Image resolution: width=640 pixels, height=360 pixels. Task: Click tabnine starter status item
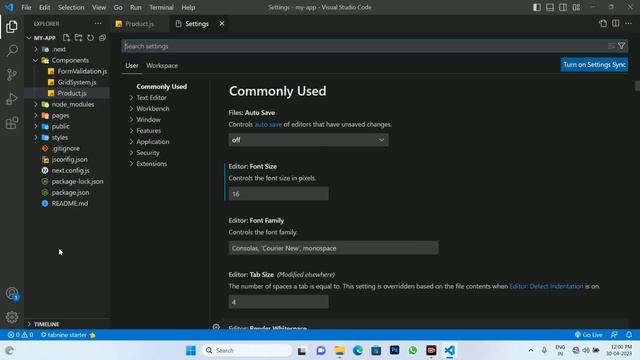coord(68,335)
